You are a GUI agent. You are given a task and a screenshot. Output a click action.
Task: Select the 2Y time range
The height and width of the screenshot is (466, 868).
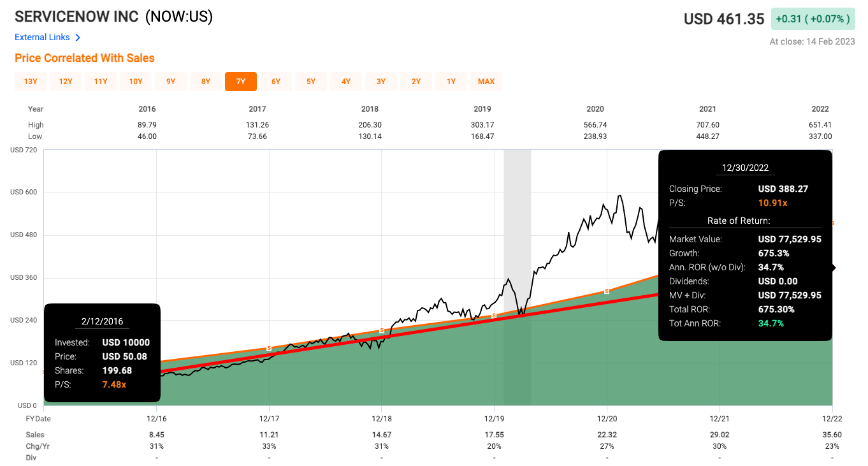coord(416,82)
